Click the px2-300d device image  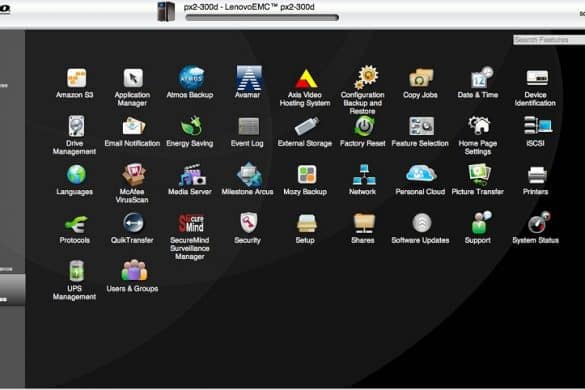coord(166,11)
